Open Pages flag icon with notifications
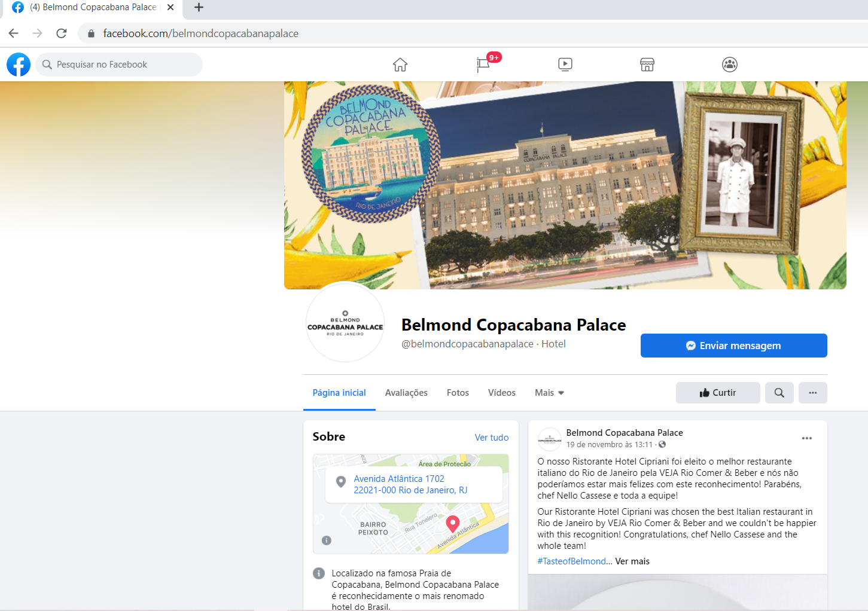 pos(483,64)
